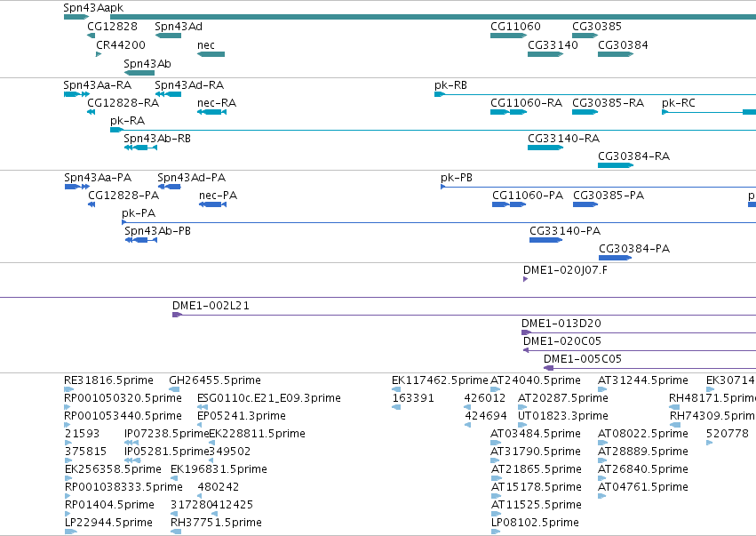Select the CG30384 gene label
The height and width of the screenshot is (536, 756).
pyautogui.click(x=623, y=45)
